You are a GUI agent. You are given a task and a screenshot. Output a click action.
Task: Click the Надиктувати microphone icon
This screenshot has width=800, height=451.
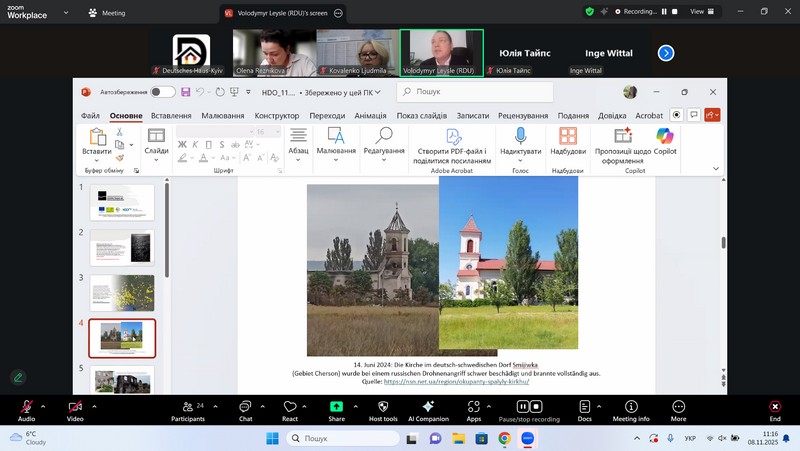click(x=520, y=136)
